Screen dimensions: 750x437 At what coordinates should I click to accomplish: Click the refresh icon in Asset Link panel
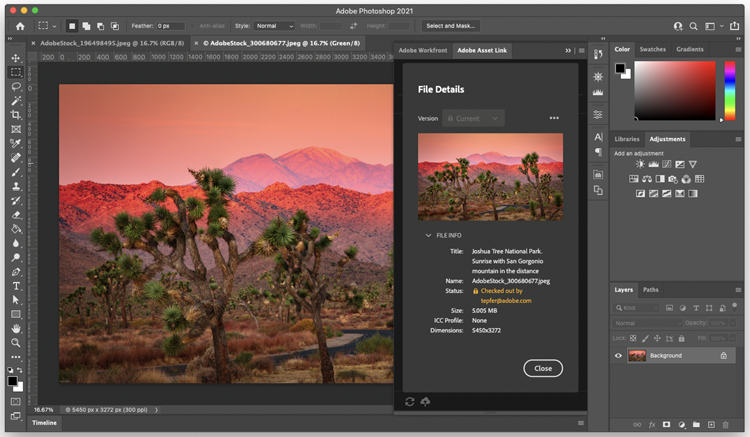409,402
